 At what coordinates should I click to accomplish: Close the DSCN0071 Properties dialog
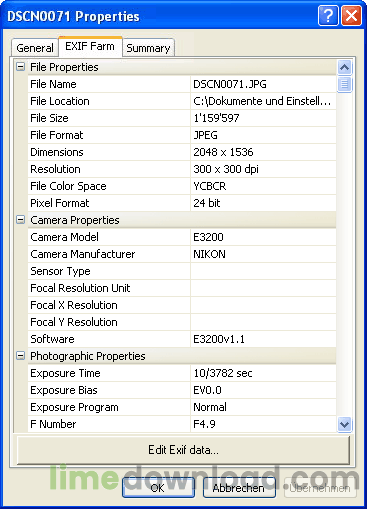(x=351, y=15)
